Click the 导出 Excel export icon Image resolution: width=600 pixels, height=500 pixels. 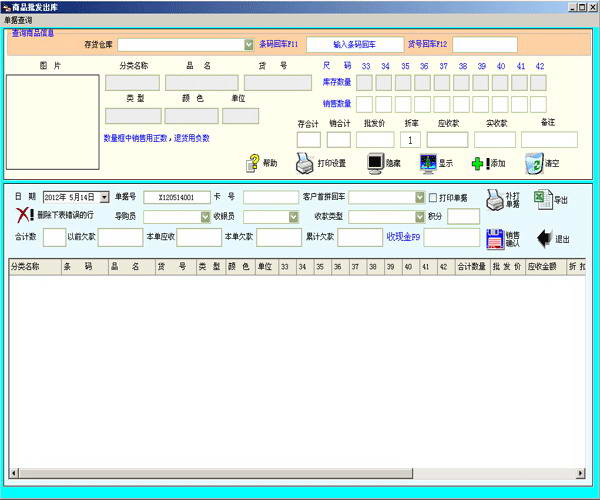[x=543, y=199]
